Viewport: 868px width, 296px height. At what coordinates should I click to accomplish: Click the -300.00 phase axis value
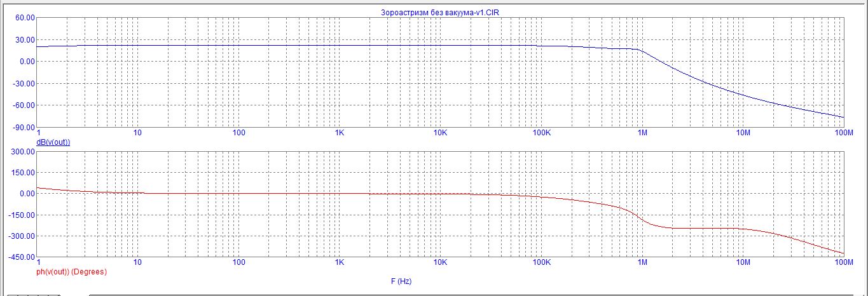[x=20, y=236]
